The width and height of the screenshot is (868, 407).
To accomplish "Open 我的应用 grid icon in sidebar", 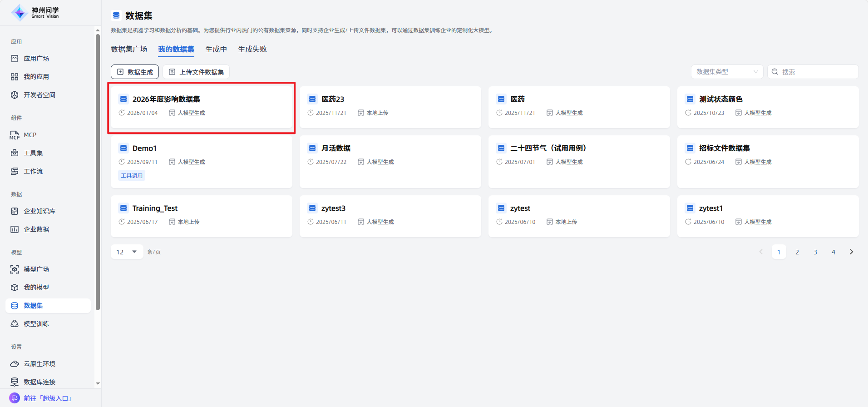I will click(x=15, y=77).
